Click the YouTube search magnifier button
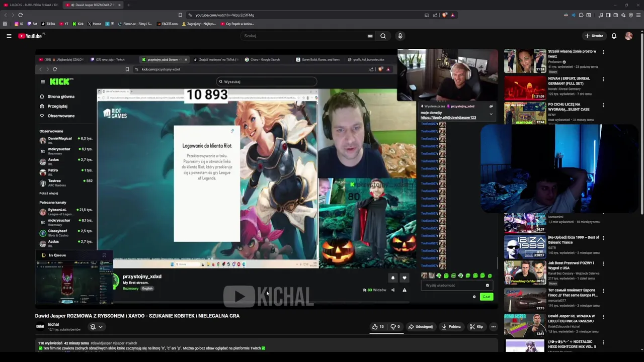 pyautogui.click(x=383, y=36)
